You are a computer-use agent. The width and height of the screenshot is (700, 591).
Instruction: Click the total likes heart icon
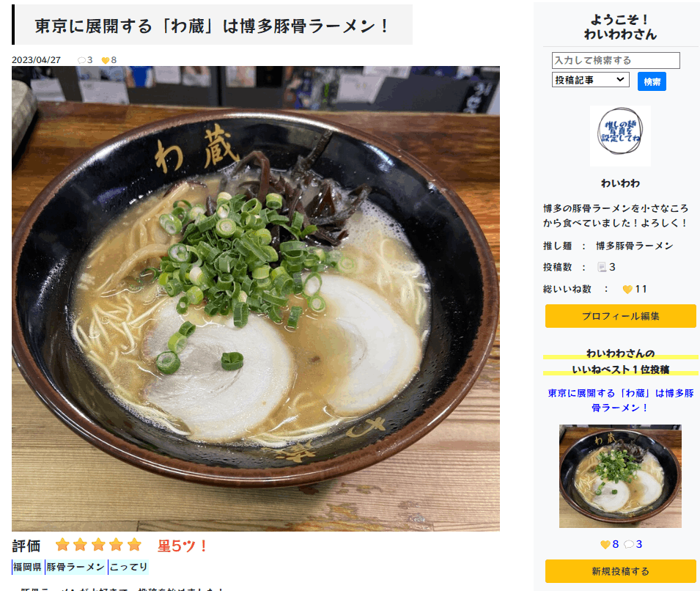[x=627, y=290]
